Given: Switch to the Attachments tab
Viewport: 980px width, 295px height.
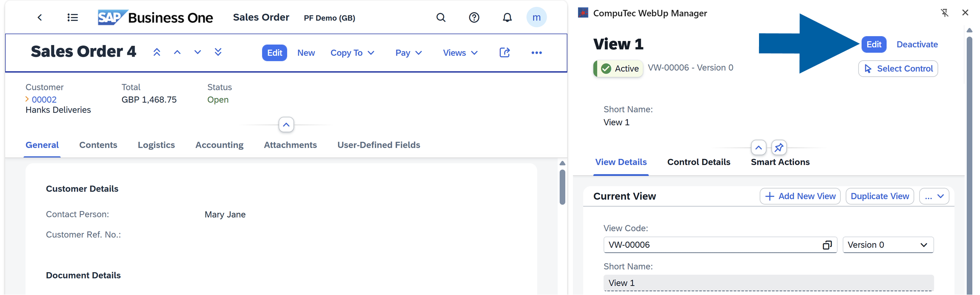Looking at the screenshot, I should [x=290, y=145].
